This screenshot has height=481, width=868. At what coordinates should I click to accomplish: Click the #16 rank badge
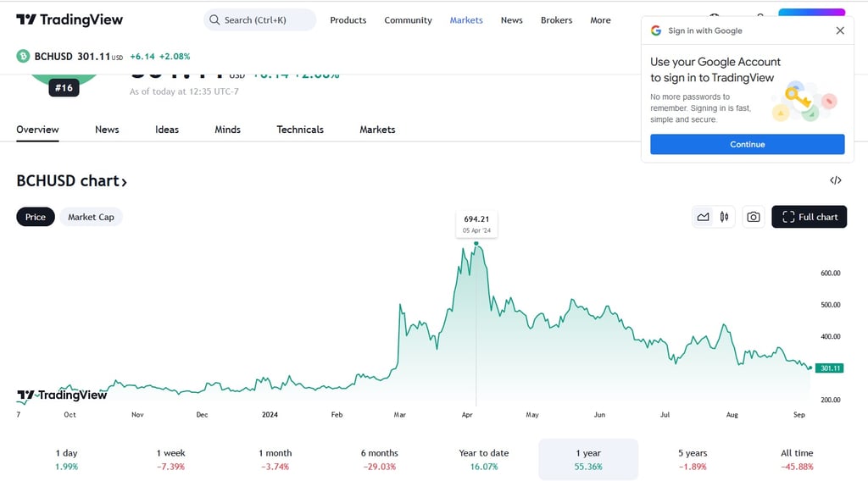tap(64, 87)
